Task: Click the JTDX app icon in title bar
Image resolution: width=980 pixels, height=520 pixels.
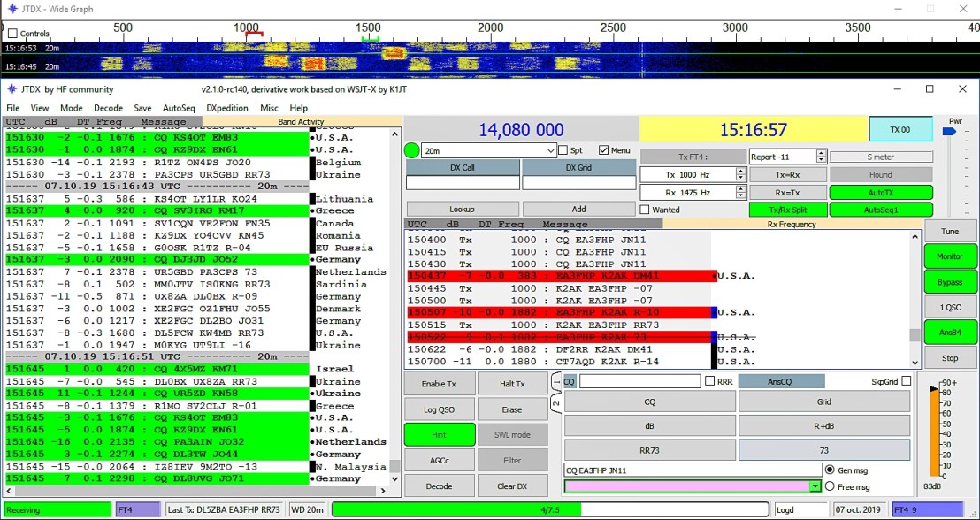Action: coord(11,89)
